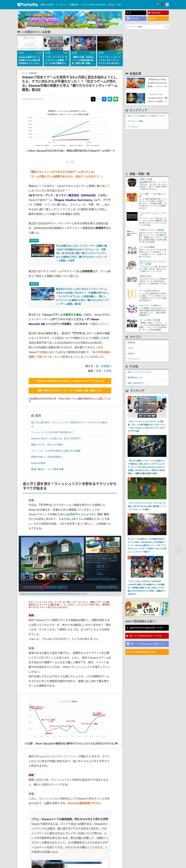Open the PlayStation INDIES series icon

pyautogui.click(x=132, y=216)
